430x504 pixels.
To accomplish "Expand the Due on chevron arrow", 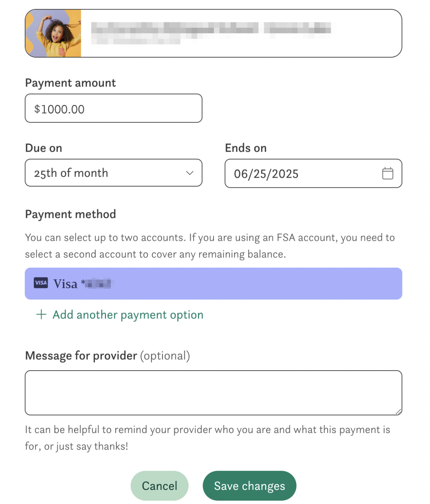I will (x=190, y=173).
